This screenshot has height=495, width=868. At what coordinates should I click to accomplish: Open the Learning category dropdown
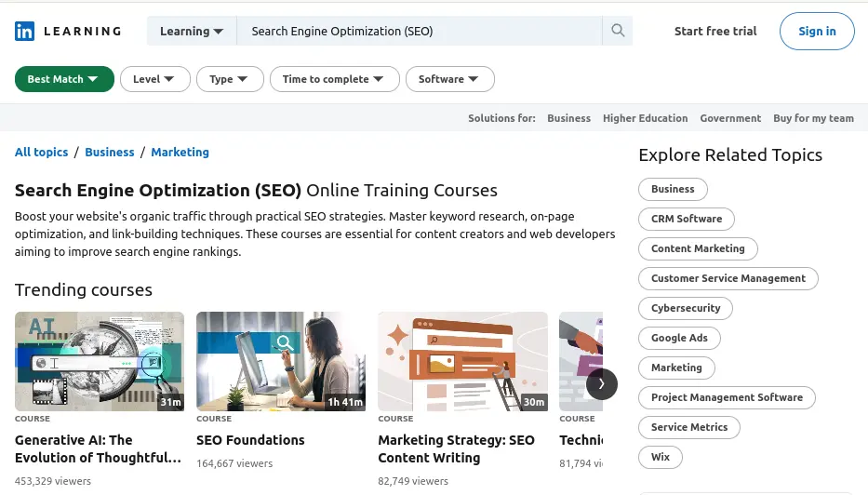pyautogui.click(x=192, y=31)
